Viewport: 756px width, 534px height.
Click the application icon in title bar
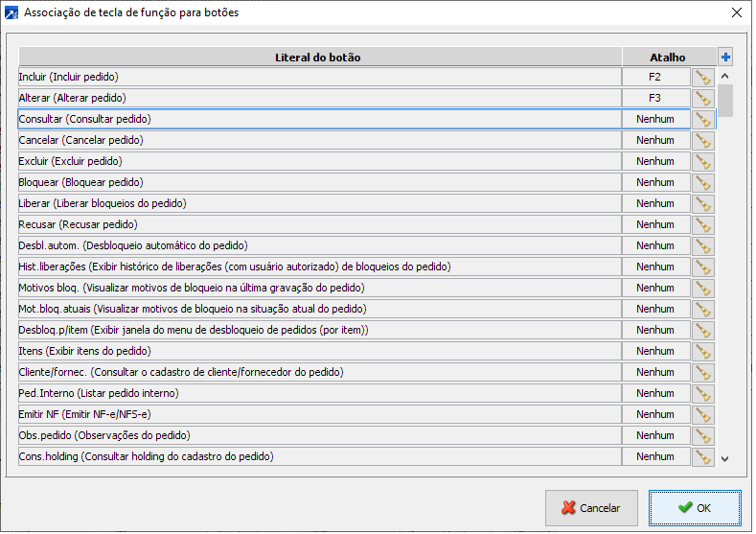[11, 12]
